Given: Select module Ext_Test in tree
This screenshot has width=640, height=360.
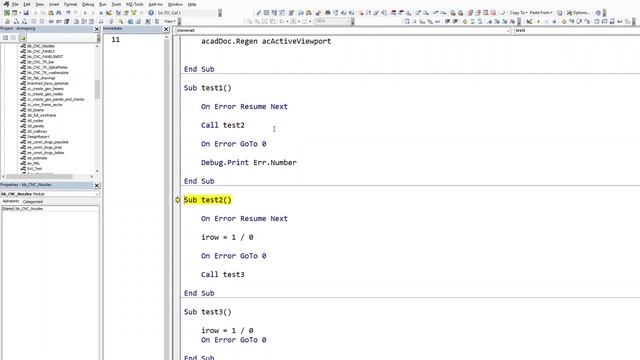Looking at the screenshot, I should (35, 169).
